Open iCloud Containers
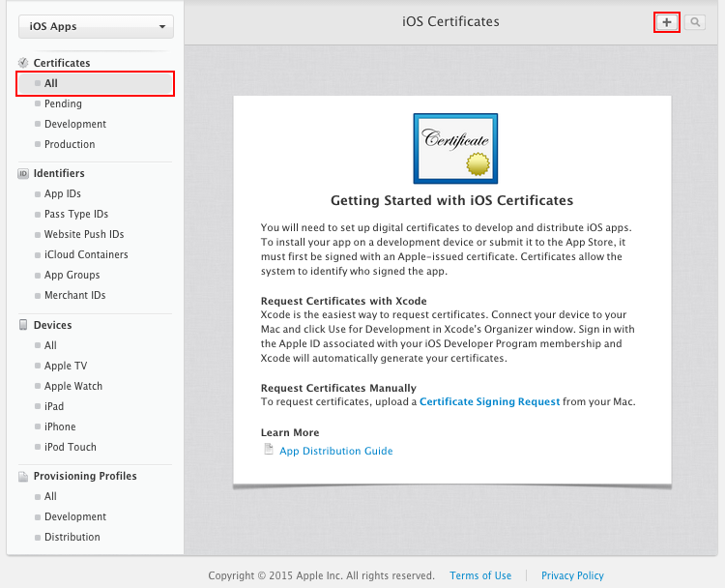 coord(86,255)
